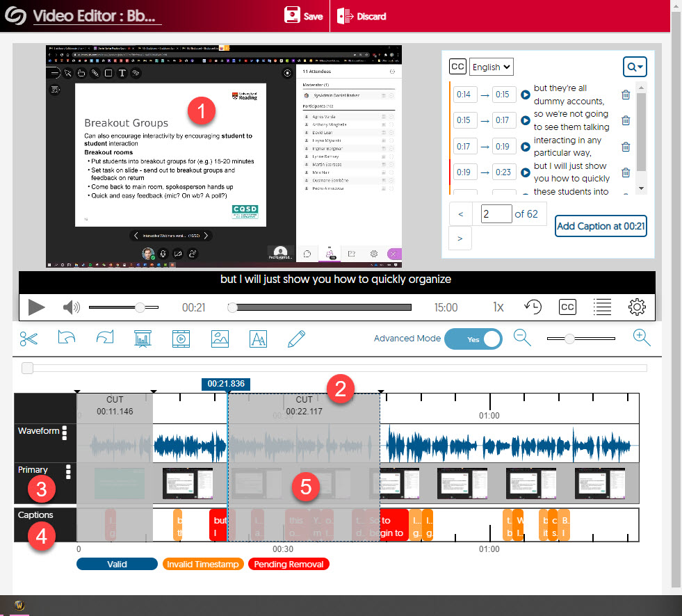Go to previous caption page
682x616 pixels.
[x=460, y=214]
